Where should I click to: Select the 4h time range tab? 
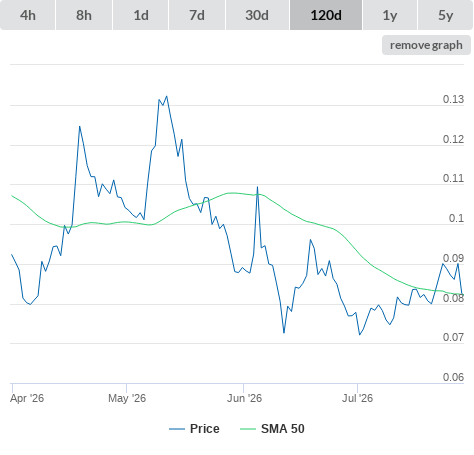click(x=28, y=15)
